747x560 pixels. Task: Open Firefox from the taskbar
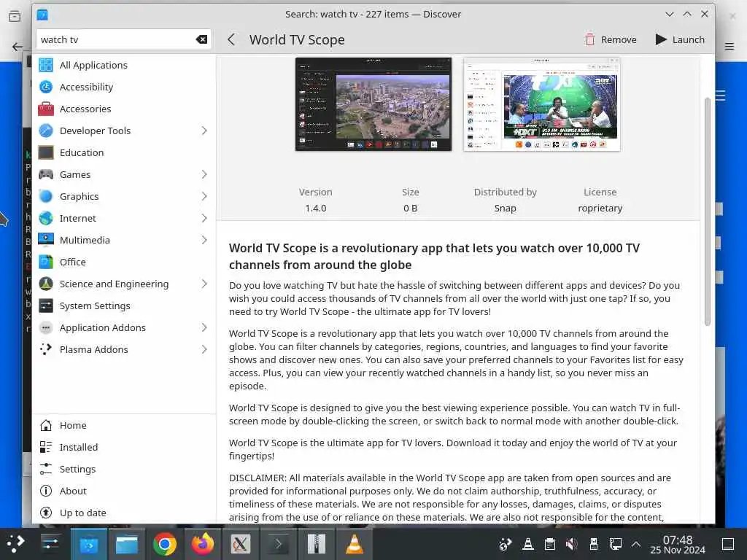pyautogui.click(x=203, y=544)
